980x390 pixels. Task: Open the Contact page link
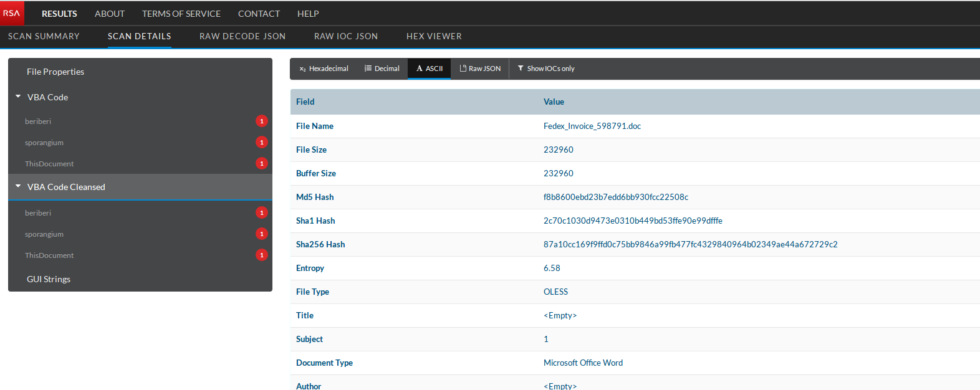click(x=259, y=14)
